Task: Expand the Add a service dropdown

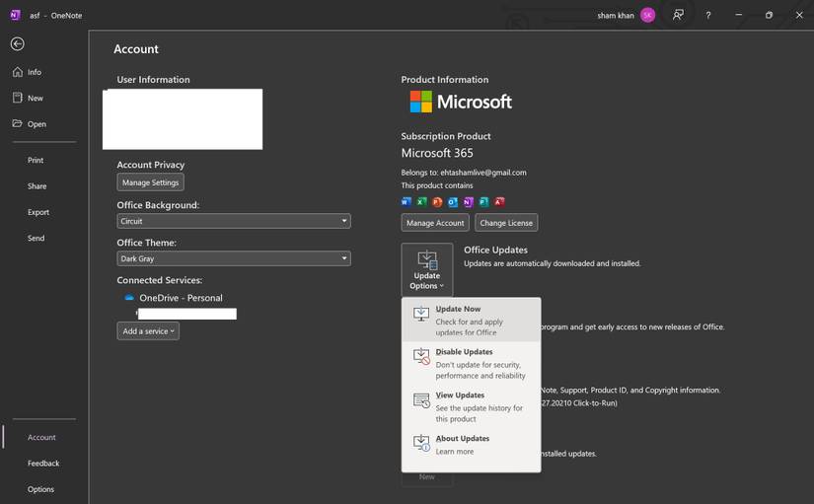Action: 148,331
